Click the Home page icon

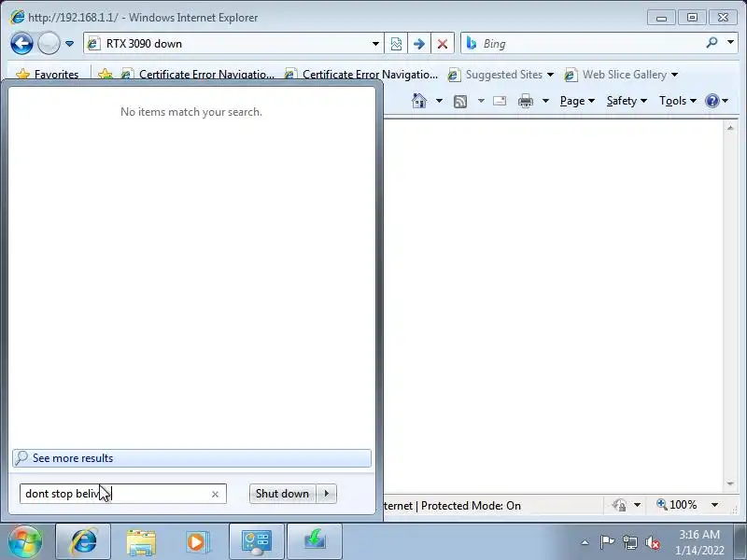(x=419, y=101)
